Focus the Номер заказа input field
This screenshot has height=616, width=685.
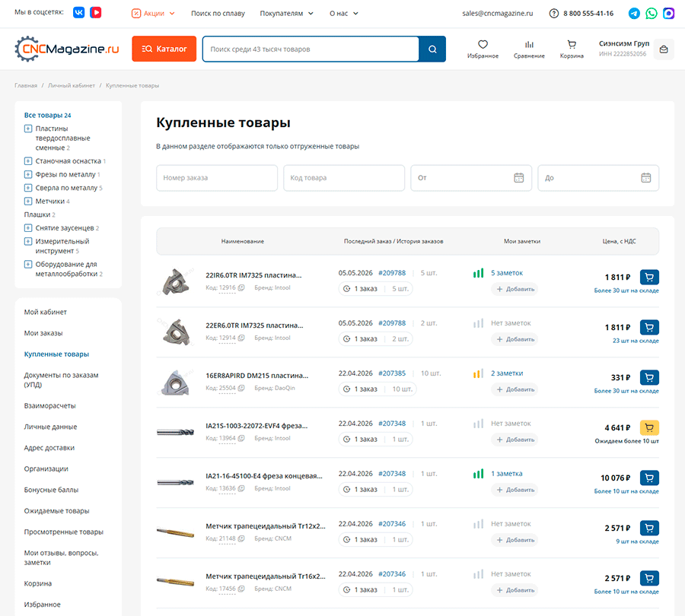pyautogui.click(x=217, y=178)
